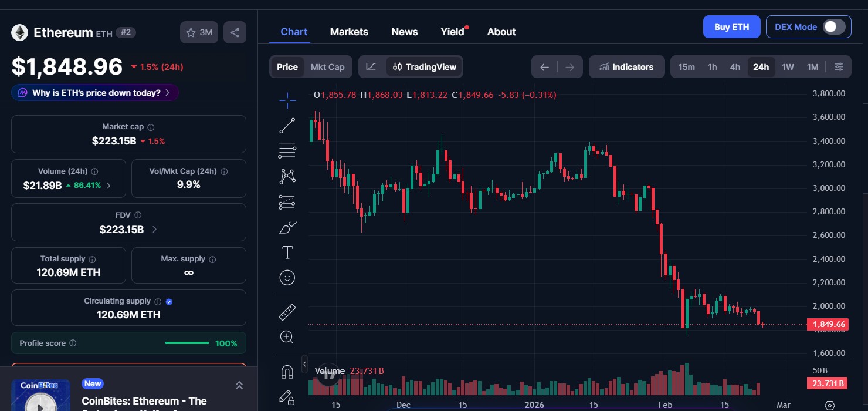This screenshot has width=868, height=411.
Task: Switch to the Markets tab
Action: (349, 31)
